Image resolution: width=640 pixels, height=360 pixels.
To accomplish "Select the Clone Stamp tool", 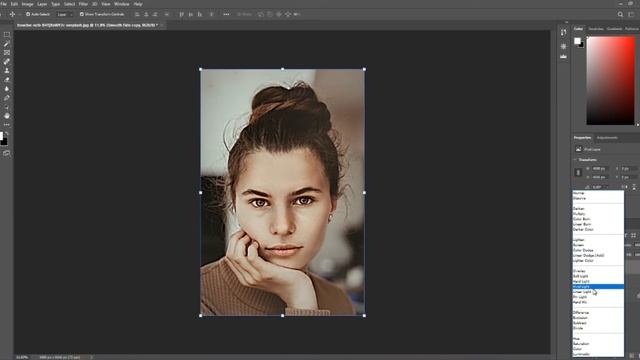I will click(x=7, y=71).
